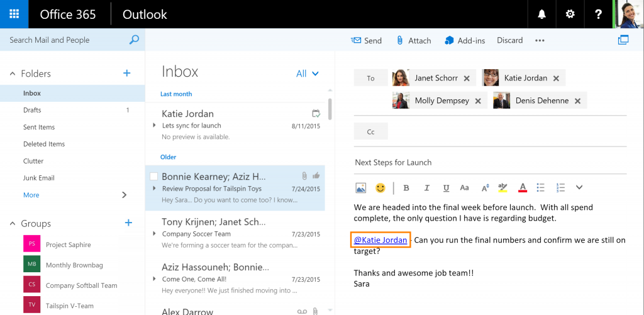Pop out compose window

click(x=623, y=40)
